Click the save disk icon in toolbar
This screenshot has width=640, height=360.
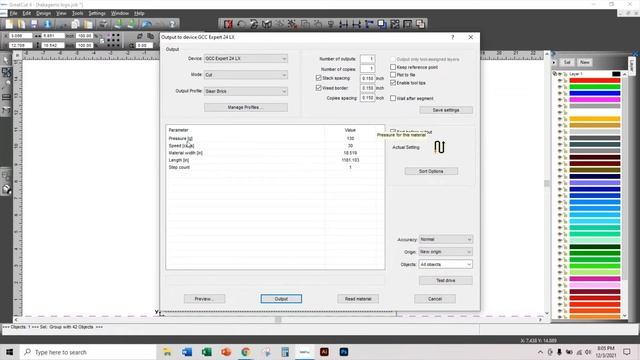[34, 24]
